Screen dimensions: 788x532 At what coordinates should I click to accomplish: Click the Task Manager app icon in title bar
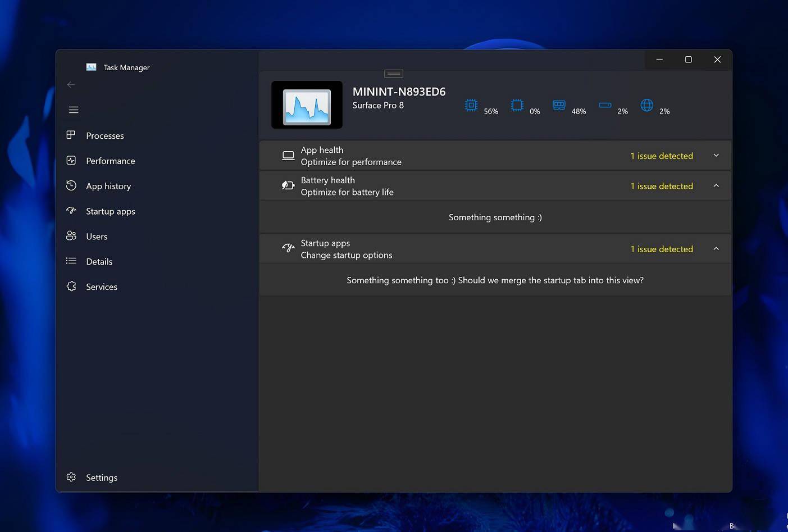point(91,67)
